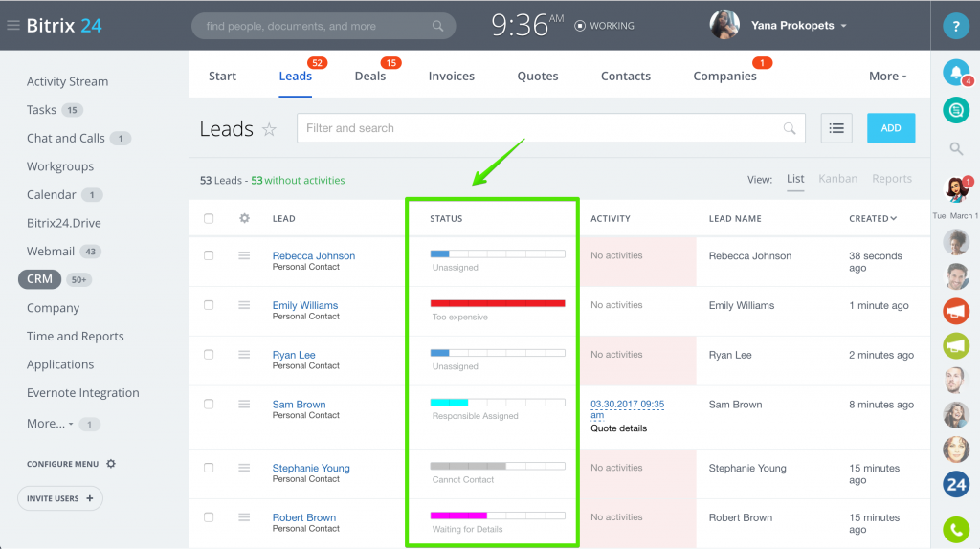Open Rebecca Johnson lead link

pyautogui.click(x=314, y=255)
